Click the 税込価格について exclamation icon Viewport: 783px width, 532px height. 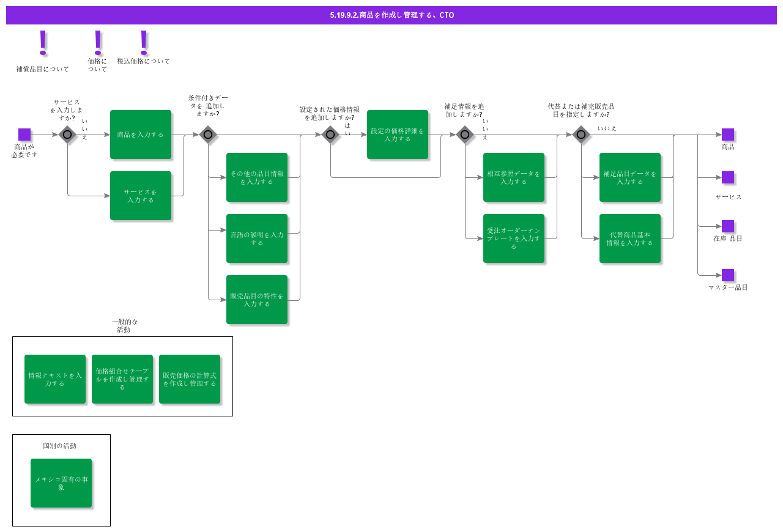[144, 42]
